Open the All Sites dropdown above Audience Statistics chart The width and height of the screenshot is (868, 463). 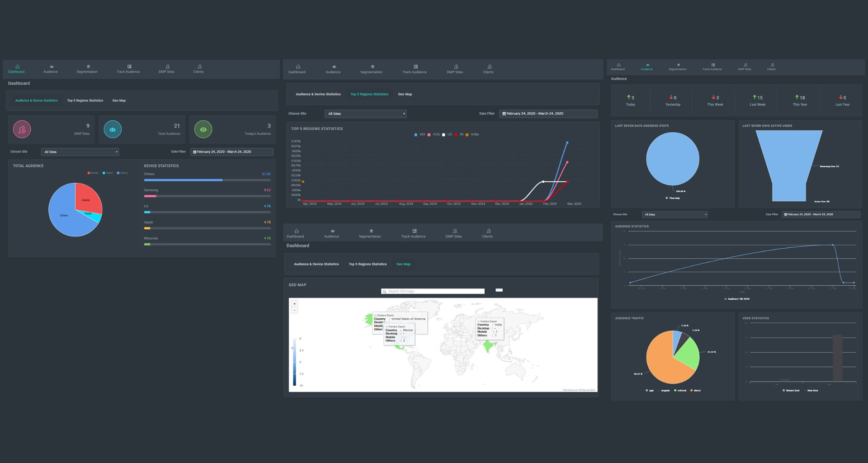point(675,215)
